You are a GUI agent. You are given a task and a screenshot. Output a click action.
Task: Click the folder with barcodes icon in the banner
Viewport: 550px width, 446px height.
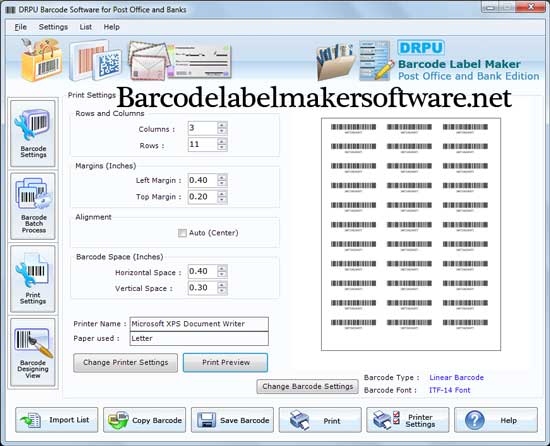coord(335,61)
